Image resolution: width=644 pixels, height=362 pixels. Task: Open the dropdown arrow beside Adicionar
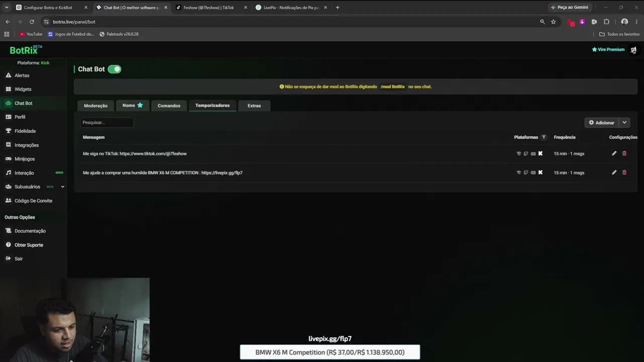point(624,123)
